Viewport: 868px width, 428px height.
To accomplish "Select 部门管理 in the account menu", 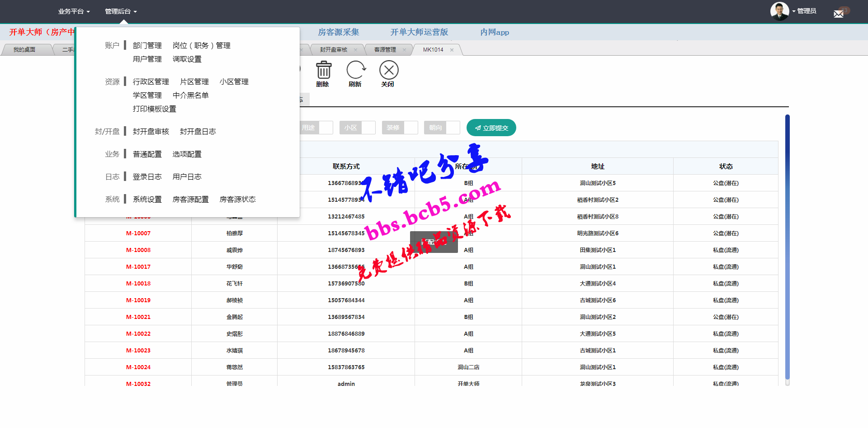I will coord(147,46).
